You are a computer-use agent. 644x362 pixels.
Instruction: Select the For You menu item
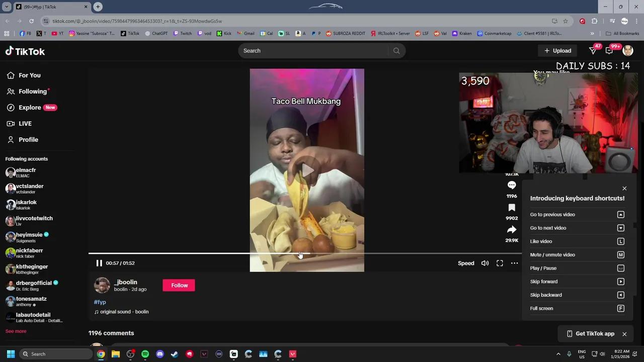[x=29, y=75]
